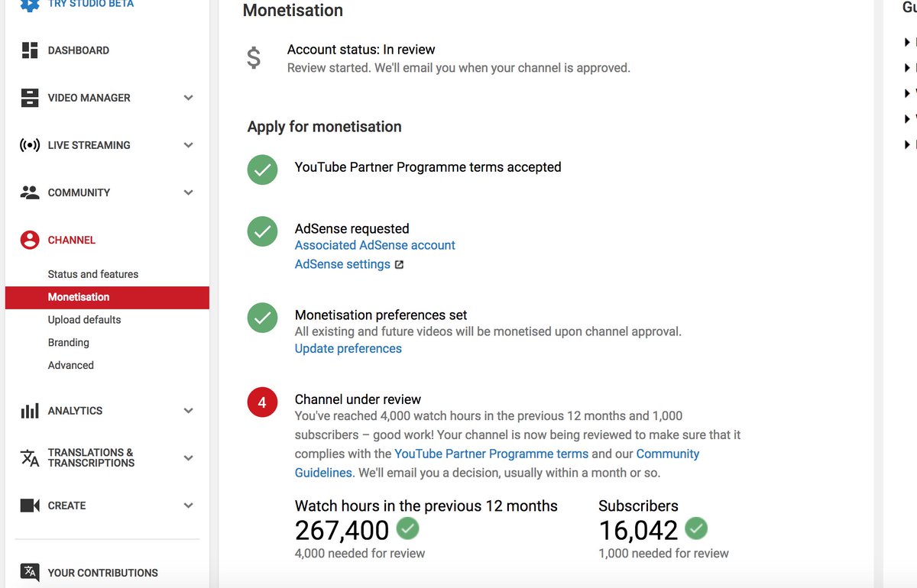The height and width of the screenshot is (588, 917).
Task: Go to Status and features
Action: coord(93,274)
